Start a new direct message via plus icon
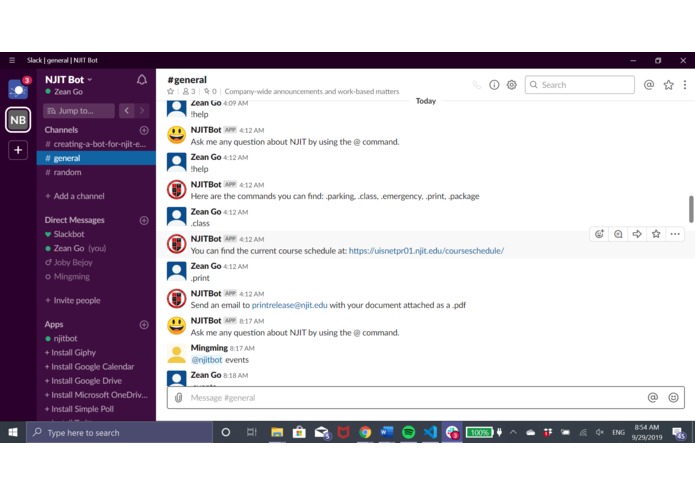The width and height of the screenshot is (695, 494). pyautogui.click(x=144, y=220)
